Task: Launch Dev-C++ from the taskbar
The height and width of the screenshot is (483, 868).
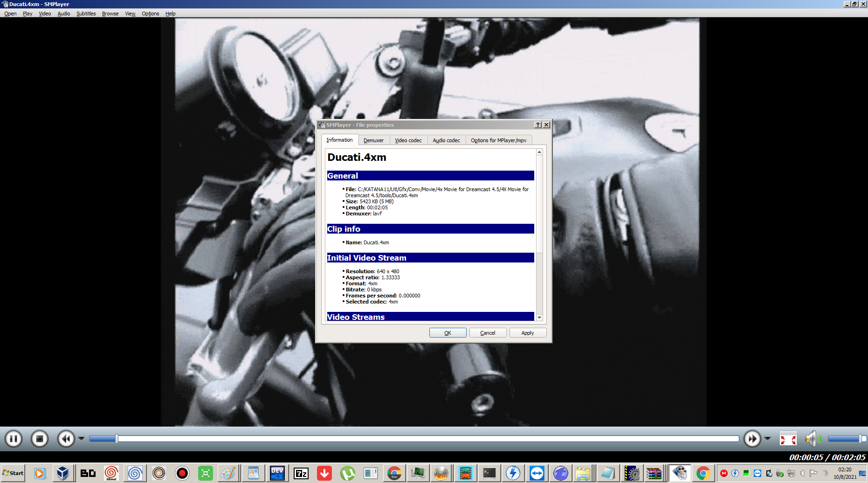Action: 277,474
